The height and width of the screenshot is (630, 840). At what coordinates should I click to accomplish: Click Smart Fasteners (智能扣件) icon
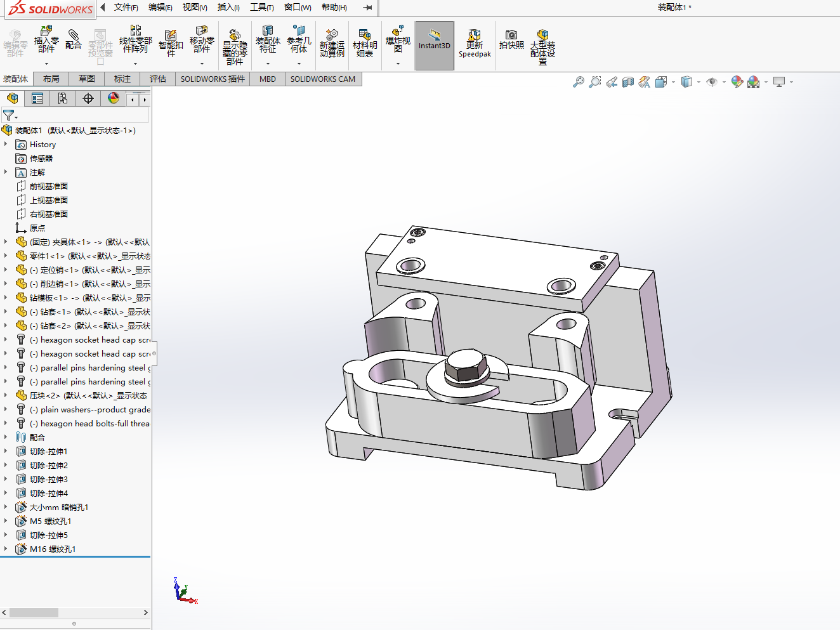171,43
